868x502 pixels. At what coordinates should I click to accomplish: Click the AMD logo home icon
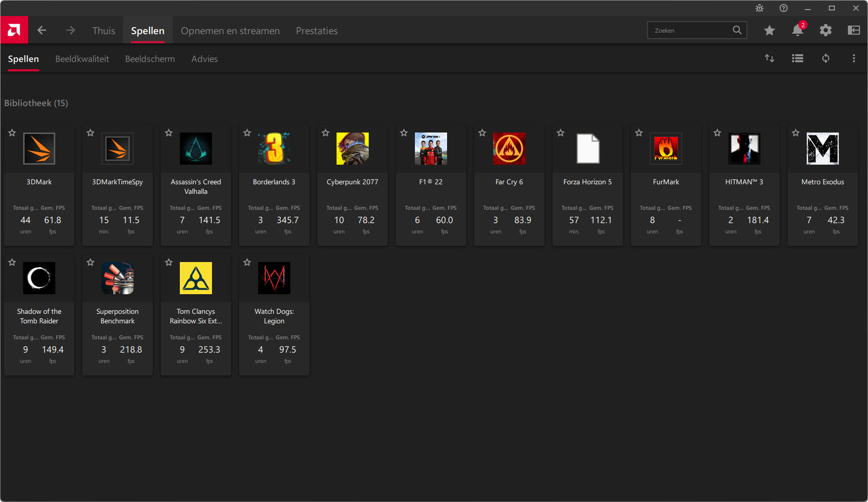pyautogui.click(x=14, y=30)
